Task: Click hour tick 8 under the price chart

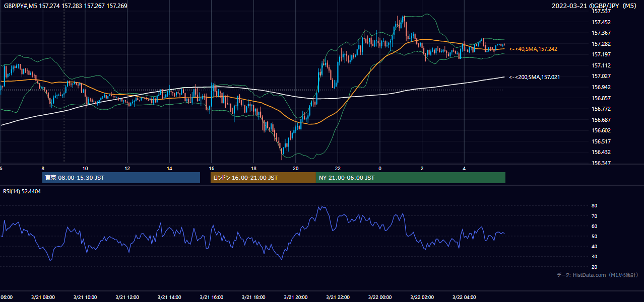Action: 43,169
